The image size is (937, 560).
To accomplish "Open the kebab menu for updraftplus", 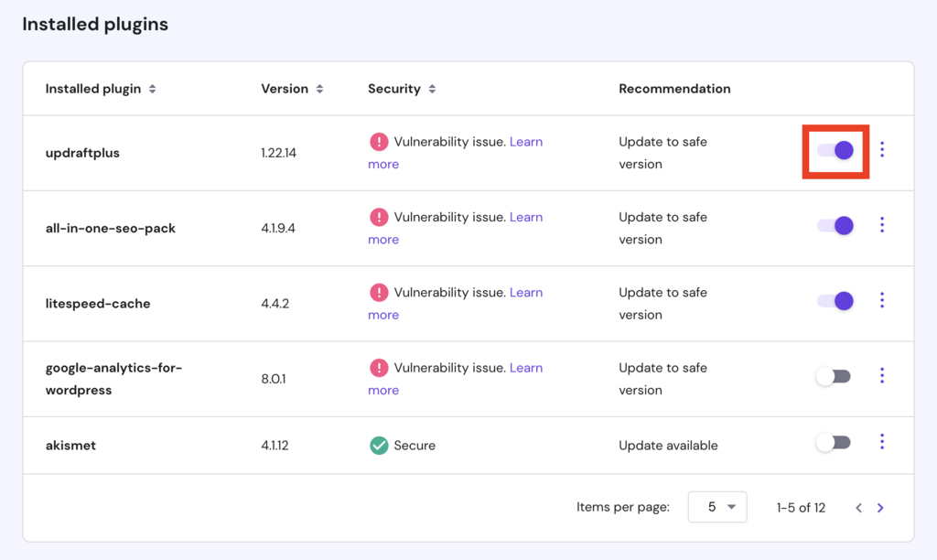I will point(882,149).
